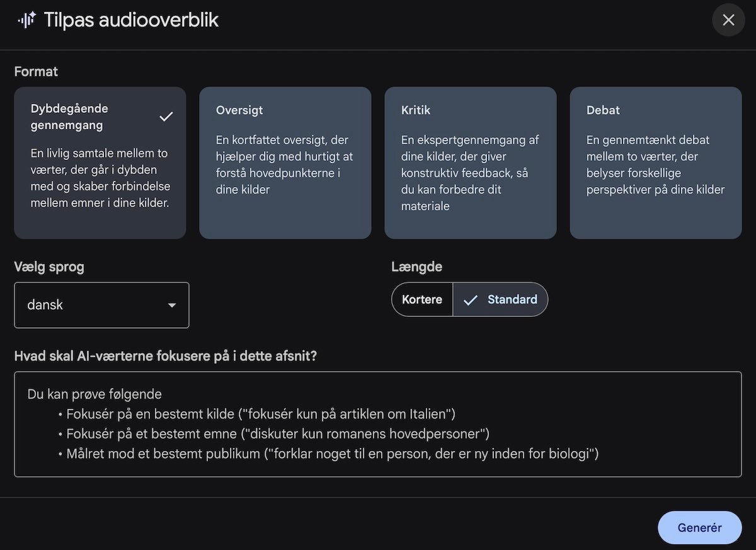
Task: Close the Tilpas audiooverblik dialog
Action: 728,20
